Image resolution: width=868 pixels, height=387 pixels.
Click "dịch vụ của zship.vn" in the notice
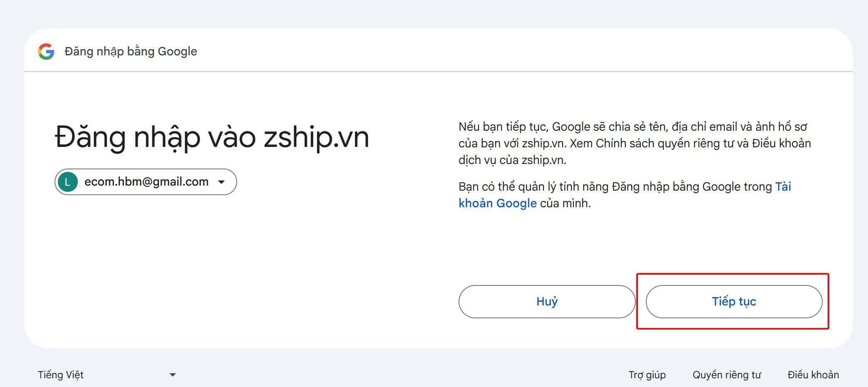coord(512,160)
